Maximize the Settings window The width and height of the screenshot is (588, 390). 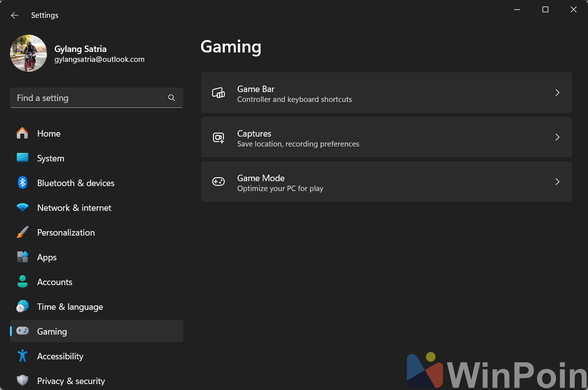point(545,9)
